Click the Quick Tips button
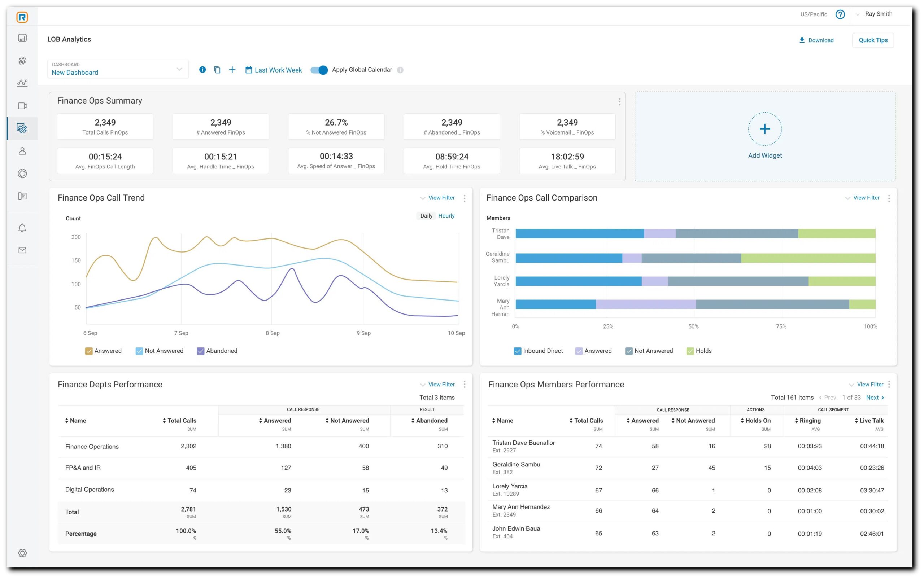The width and height of the screenshot is (924, 579). (x=872, y=40)
